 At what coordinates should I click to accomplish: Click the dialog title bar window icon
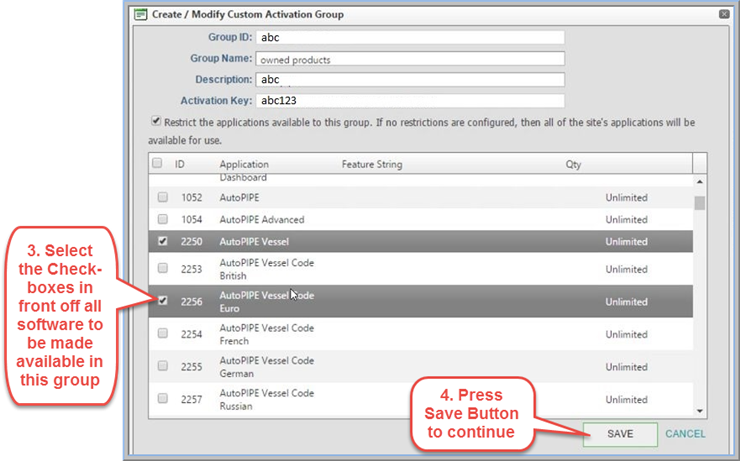pyautogui.click(x=141, y=14)
